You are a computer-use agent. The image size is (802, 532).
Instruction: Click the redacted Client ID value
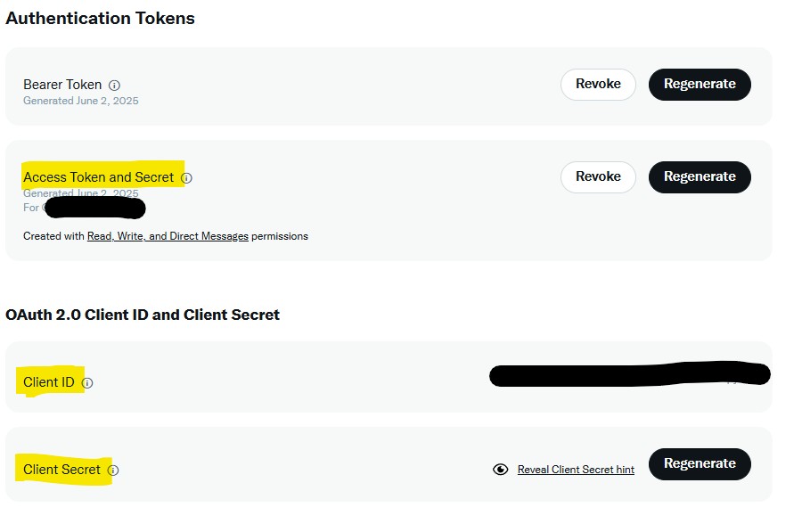(x=630, y=374)
